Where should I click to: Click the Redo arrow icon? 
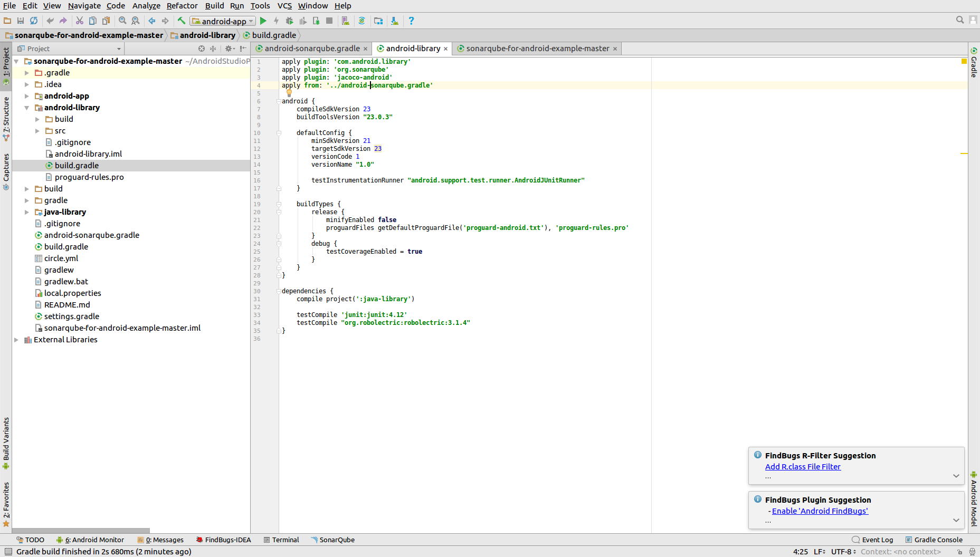[x=63, y=21]
